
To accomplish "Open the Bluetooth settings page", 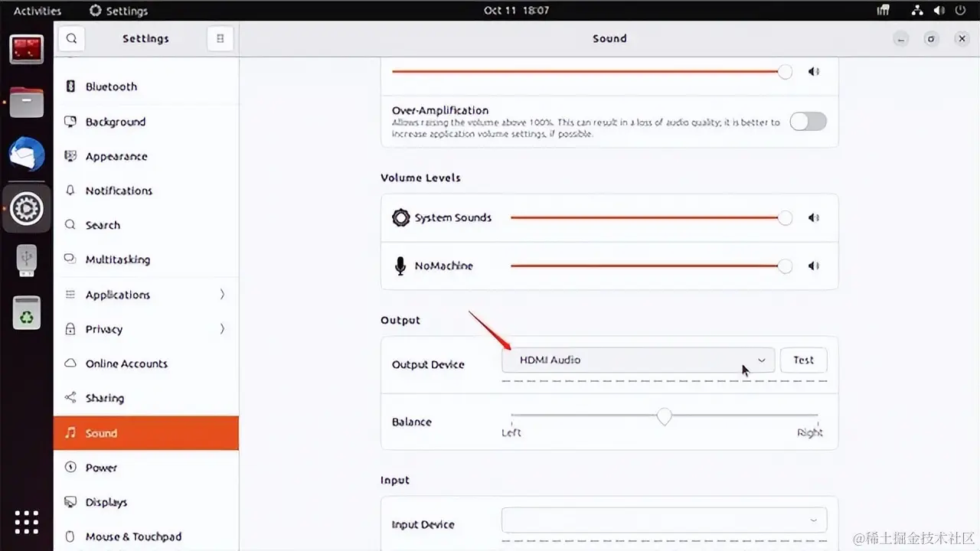I will tap(146, 86).
